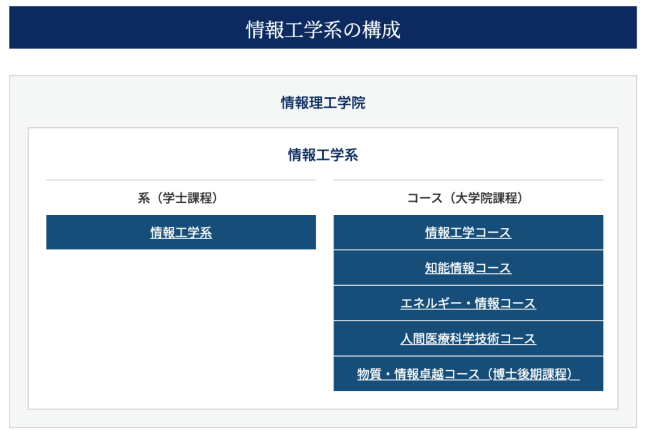
Task: Click the 情報工学系の構成 title banner
Action: point(323,29)
